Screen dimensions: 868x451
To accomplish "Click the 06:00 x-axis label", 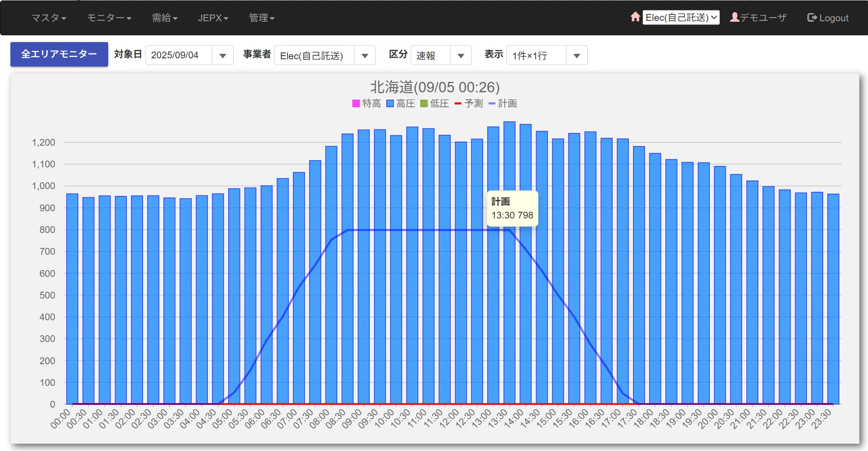I will (x=254, y=419).
